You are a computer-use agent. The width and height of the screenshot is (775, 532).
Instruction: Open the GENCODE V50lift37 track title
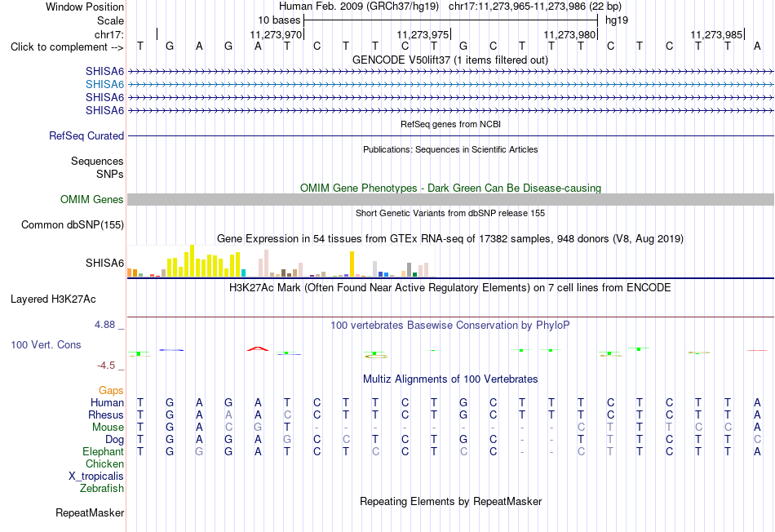pos(450,60)
